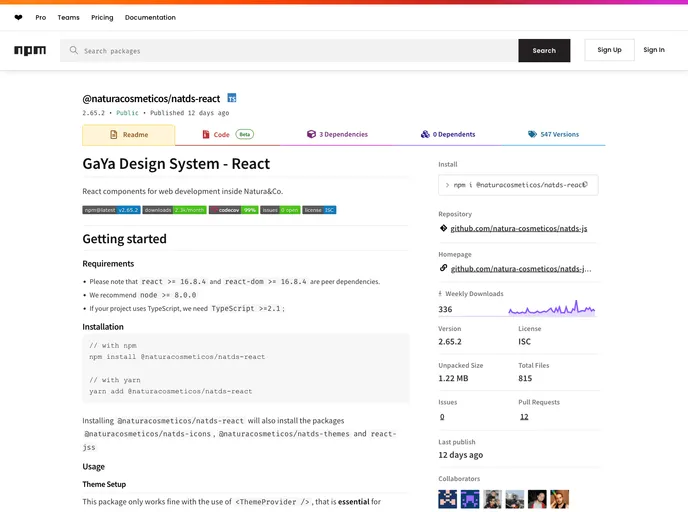
Task: Open the Documentation menu item
Action: click(150, 18)
